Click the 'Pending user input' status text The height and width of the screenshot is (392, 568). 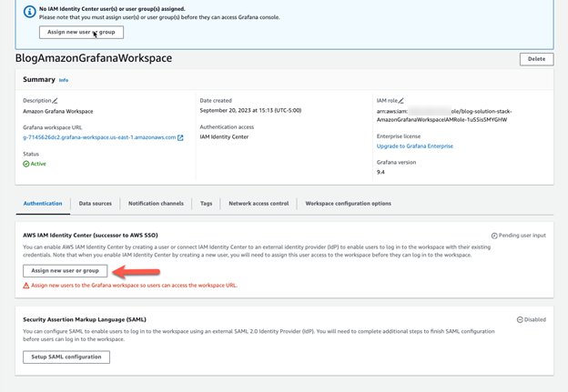point(522,236)
